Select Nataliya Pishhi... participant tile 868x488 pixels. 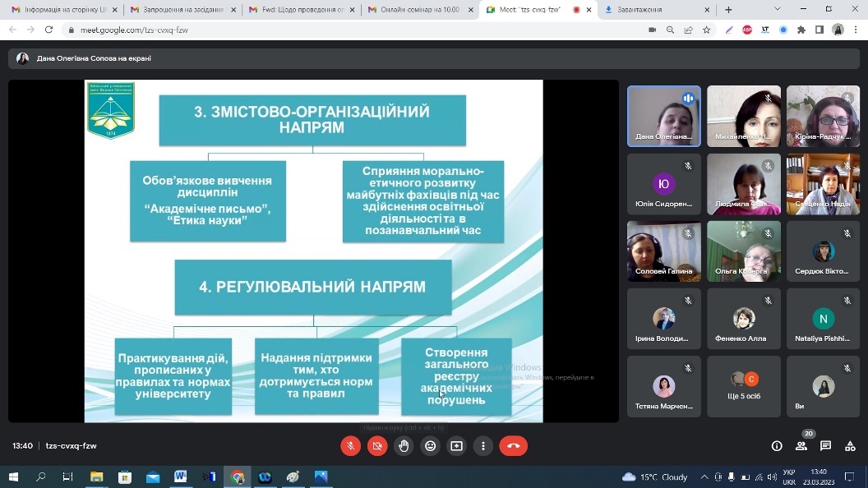pos(823,319)
